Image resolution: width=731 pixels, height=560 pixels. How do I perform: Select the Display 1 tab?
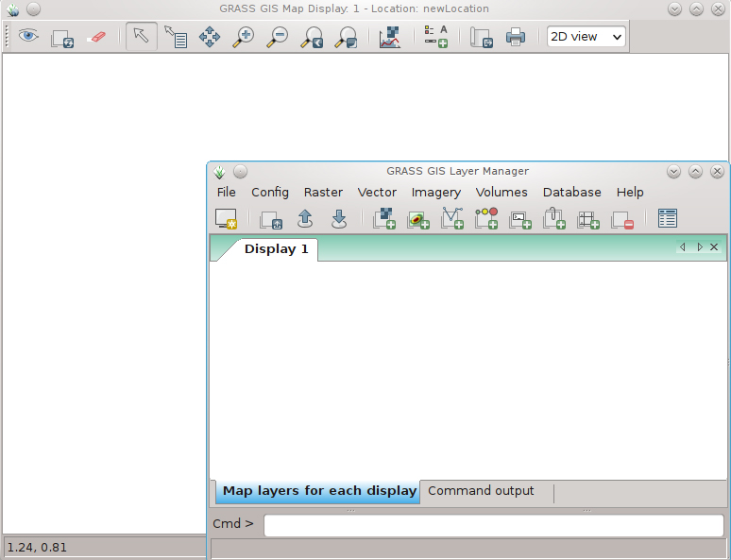(x=276, y=249)
